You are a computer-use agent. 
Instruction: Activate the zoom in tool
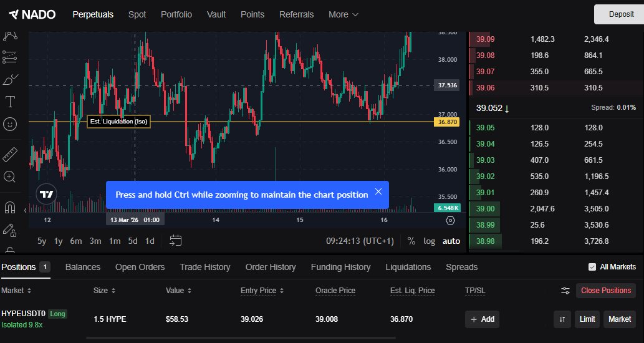10,176
